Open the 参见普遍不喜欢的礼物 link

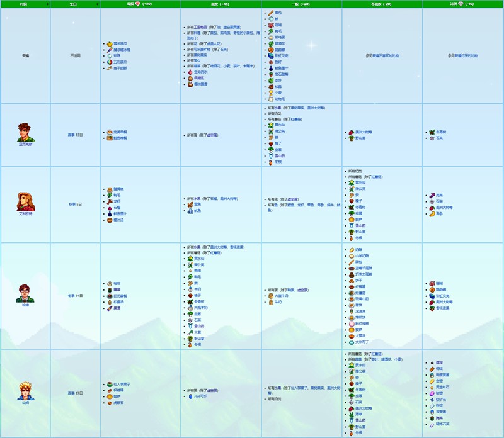(x=382, y=55)
